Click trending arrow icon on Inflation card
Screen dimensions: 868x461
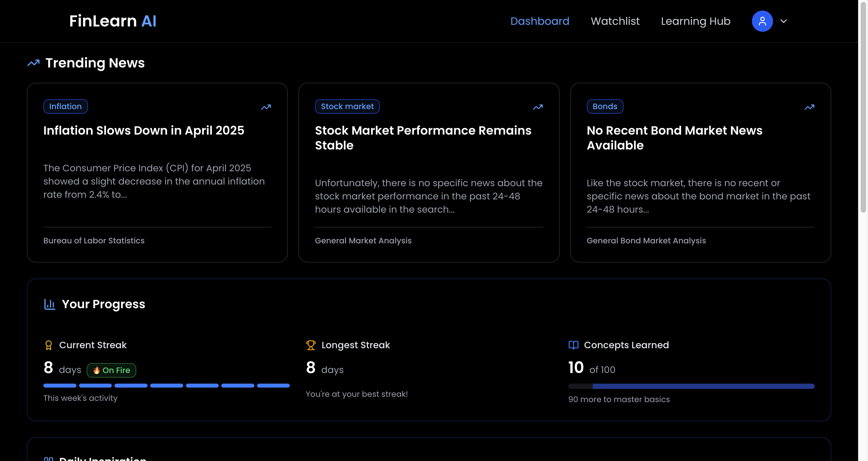266,107
